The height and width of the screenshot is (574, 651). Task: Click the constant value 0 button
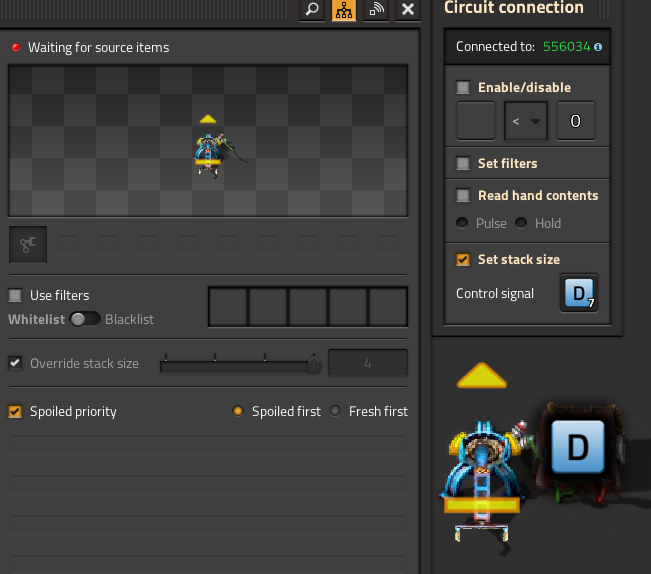coord(575,121)
